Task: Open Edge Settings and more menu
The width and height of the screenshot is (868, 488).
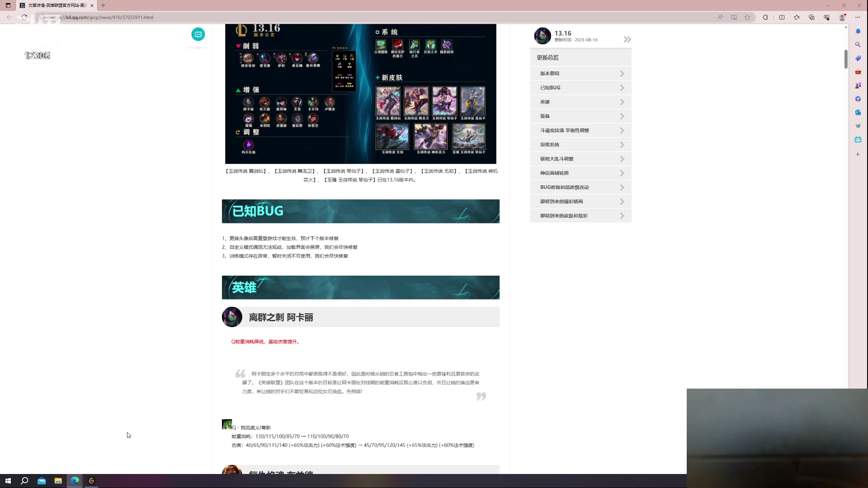Action: point(858,17)
